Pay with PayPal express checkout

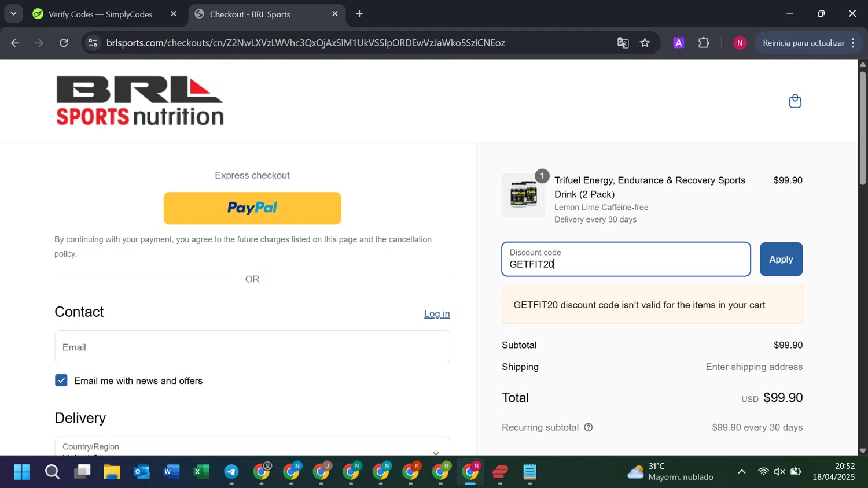coord(252,208)
